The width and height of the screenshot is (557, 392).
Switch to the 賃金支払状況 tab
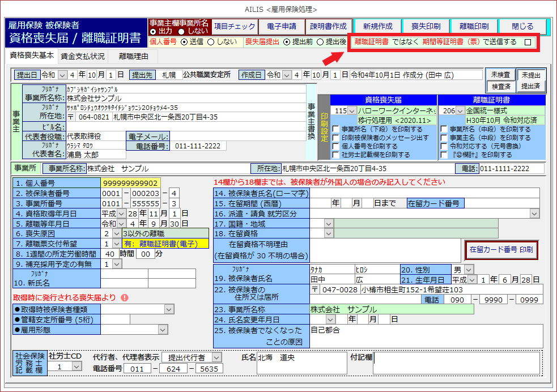point(82,56)
